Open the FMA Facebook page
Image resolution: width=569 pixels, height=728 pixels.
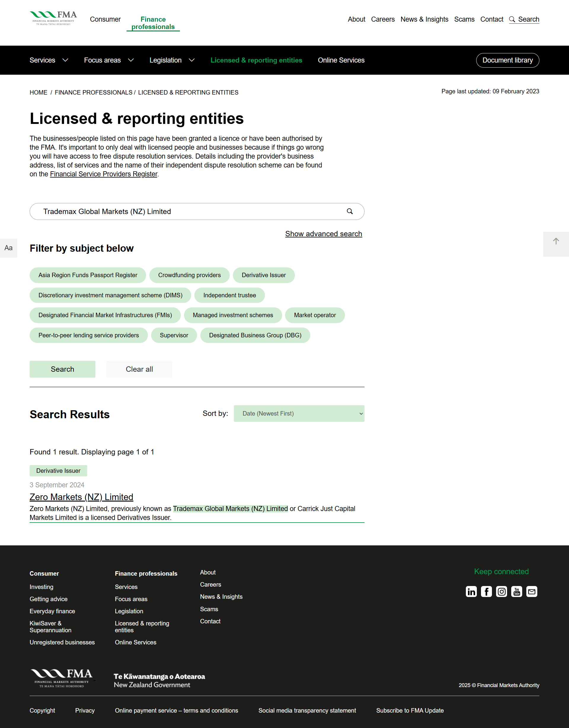click(486, 592)
